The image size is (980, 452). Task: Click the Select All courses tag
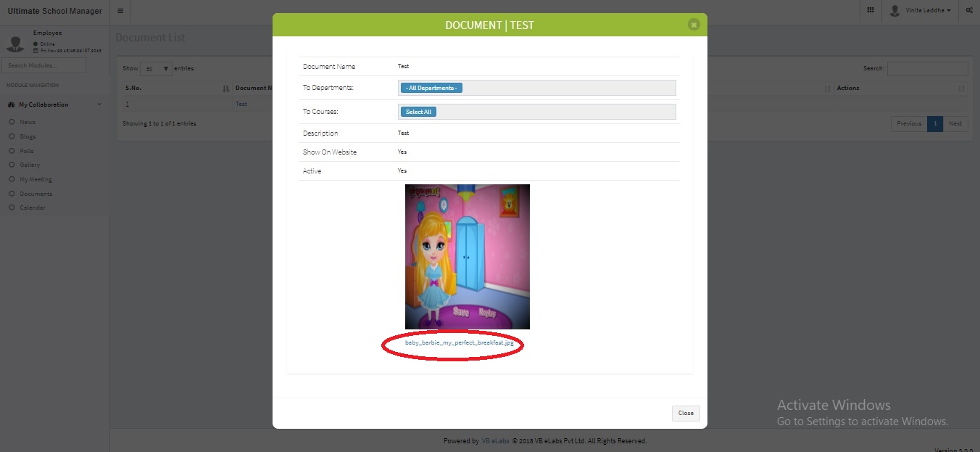click(418, 112)
